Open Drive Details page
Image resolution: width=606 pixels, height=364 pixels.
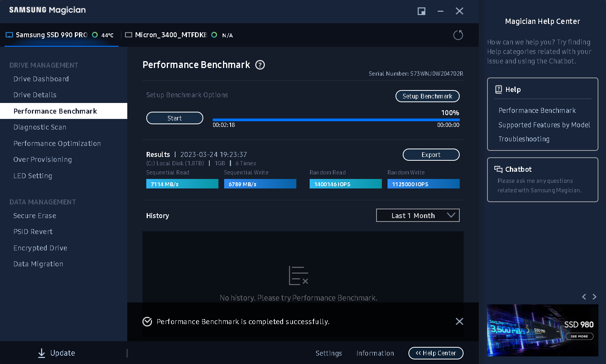[x=35, y=95]
